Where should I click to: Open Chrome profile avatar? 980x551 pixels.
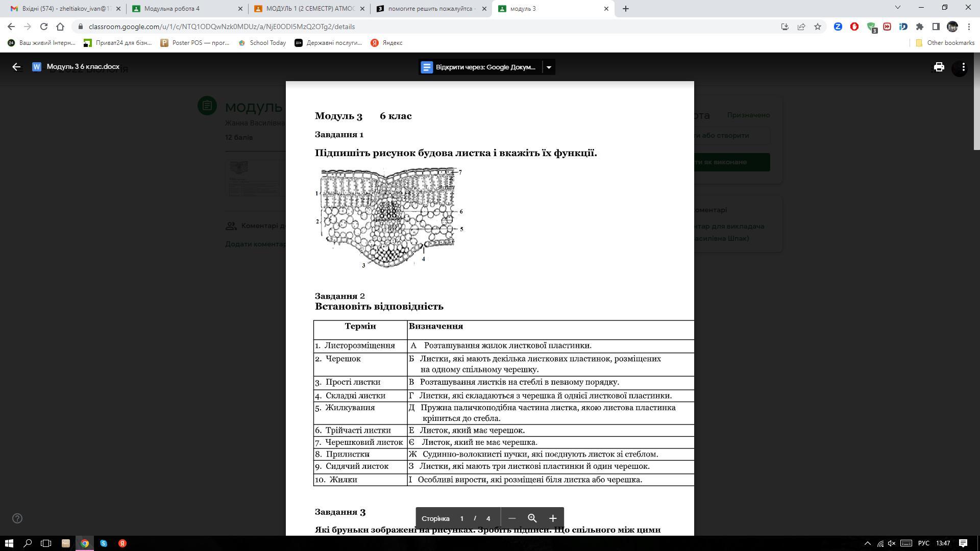coord(952,27)
